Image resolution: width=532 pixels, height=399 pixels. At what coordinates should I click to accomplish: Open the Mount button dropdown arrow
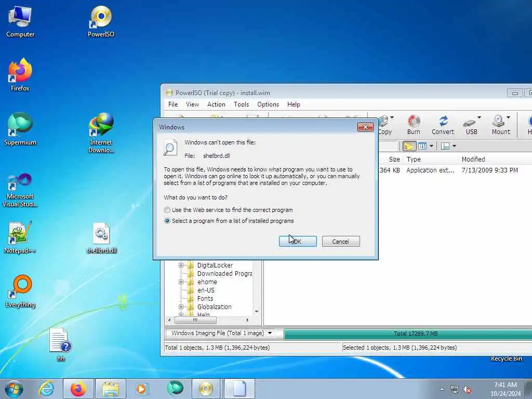[508, 117]
